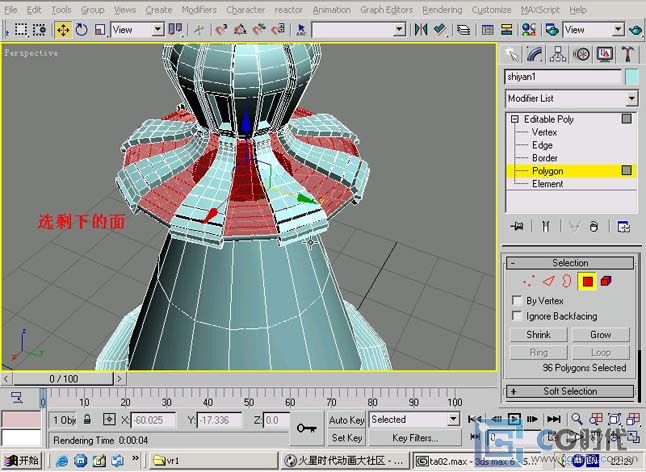Click the Grow selection button
The width and height of the screenshot is (646, 472).
click(x=601, y=334)
